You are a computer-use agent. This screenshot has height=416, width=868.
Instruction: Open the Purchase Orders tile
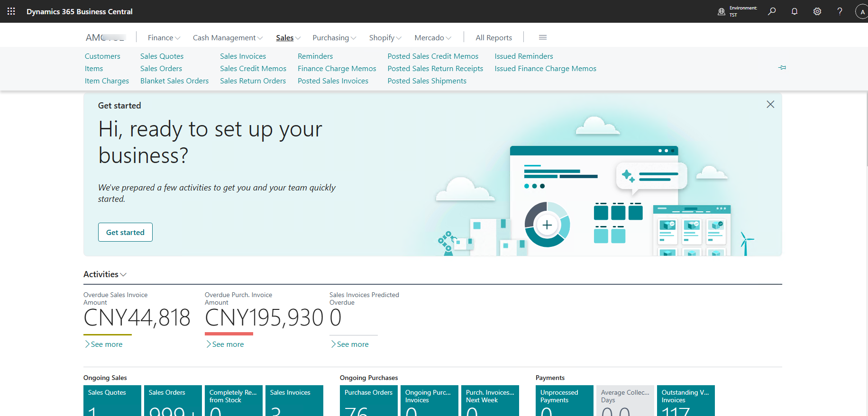point(368,400)
